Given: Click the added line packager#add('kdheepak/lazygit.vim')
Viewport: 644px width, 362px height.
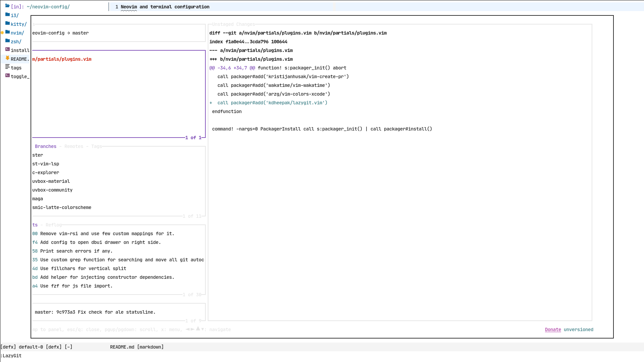Looking at the screenshot, I should pos(268,103).
